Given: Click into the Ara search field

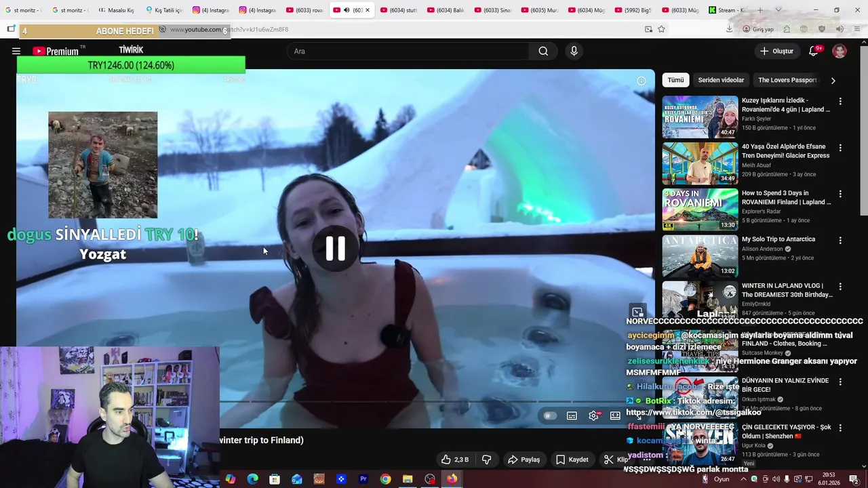Looking at the screenshot, I should 408,51.
